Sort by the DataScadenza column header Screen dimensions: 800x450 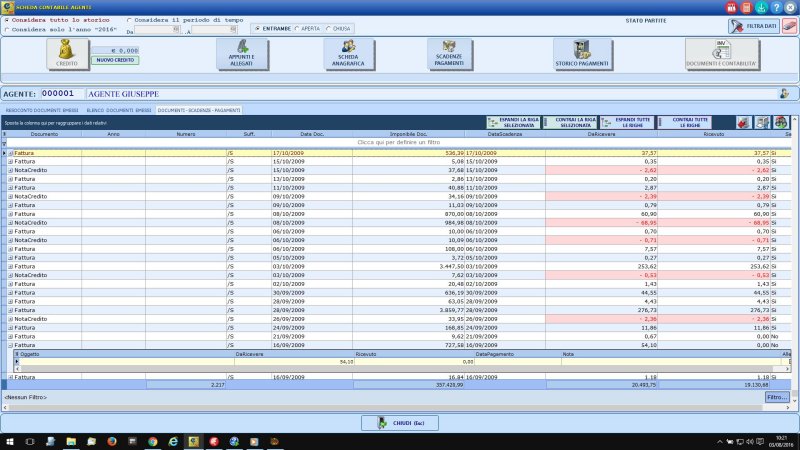(505, 134)
